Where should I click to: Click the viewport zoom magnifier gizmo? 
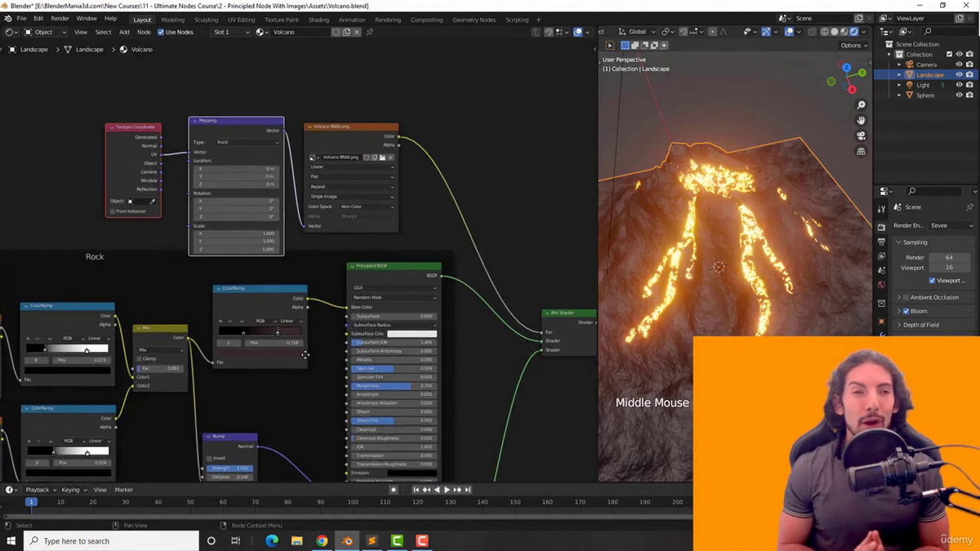pos(861,105)
